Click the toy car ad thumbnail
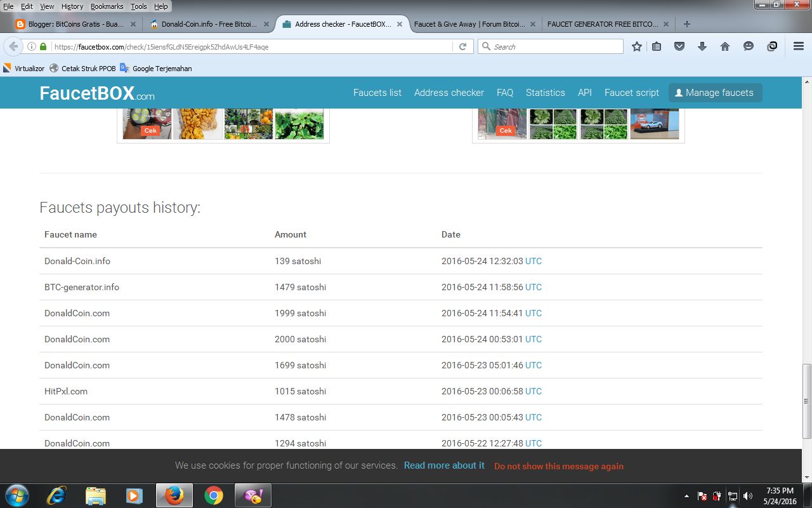 pyautogui.click(x=655, y=124)
